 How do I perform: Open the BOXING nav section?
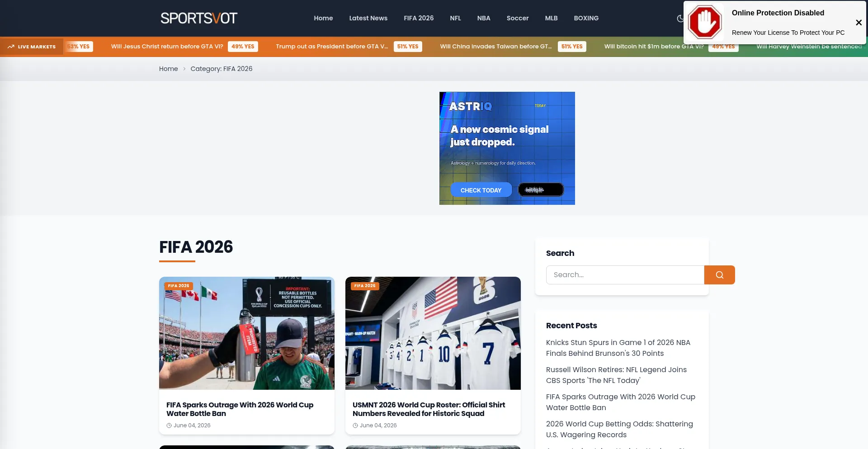point(586,18)
